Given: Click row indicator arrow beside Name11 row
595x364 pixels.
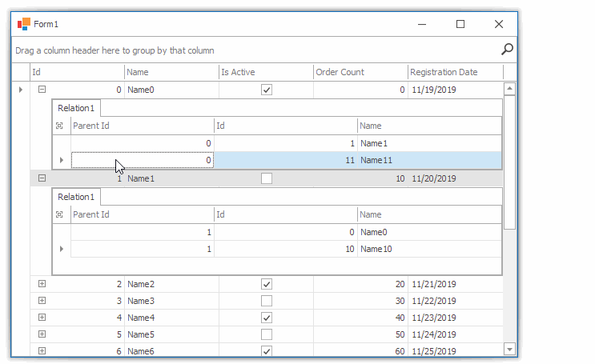Looking at the screenshot, I should [62, 160].
